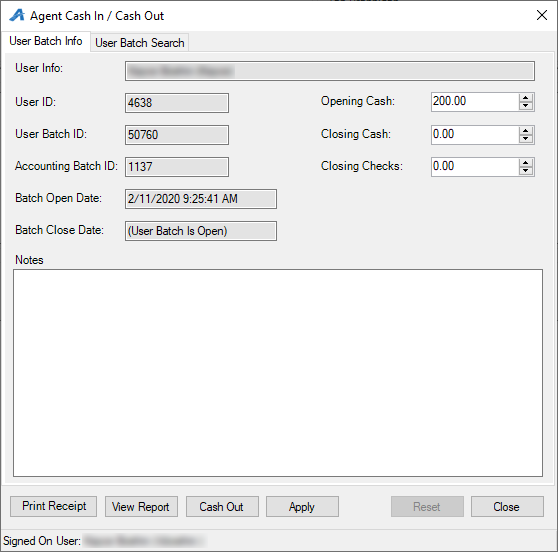Increase Opening Cash with up arrow
Viewport: 558px width, 552px height.
526,98
